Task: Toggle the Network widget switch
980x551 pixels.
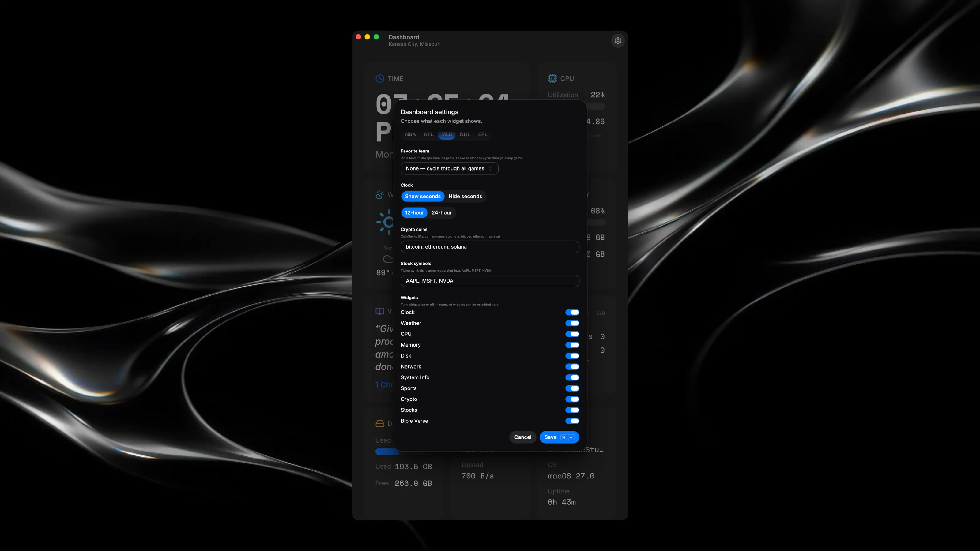Action: click(572, 367)
